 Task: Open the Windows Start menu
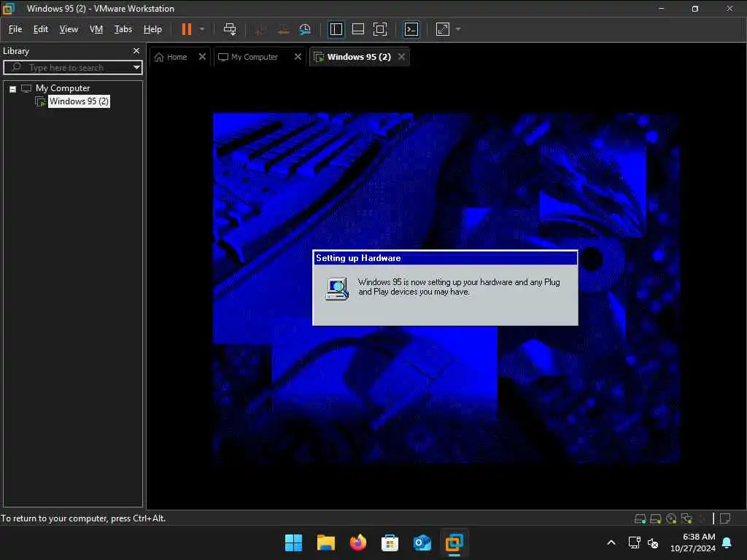293,542
